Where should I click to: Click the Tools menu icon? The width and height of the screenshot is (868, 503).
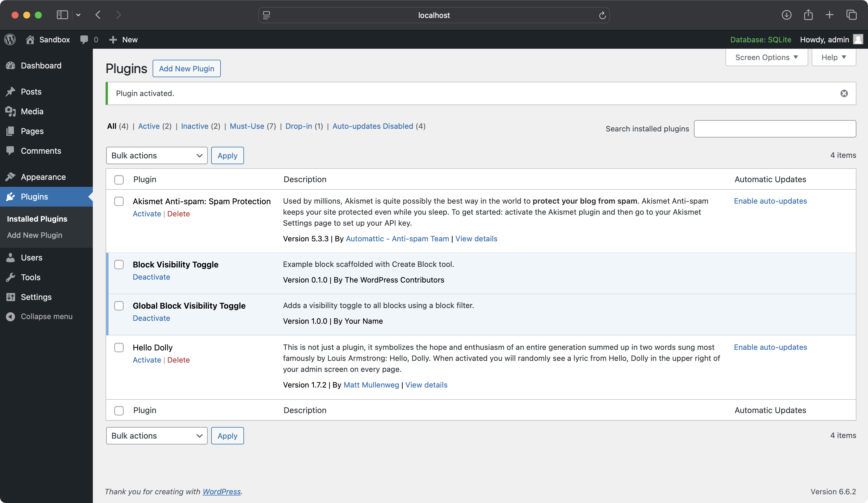[x=11, y=277]
